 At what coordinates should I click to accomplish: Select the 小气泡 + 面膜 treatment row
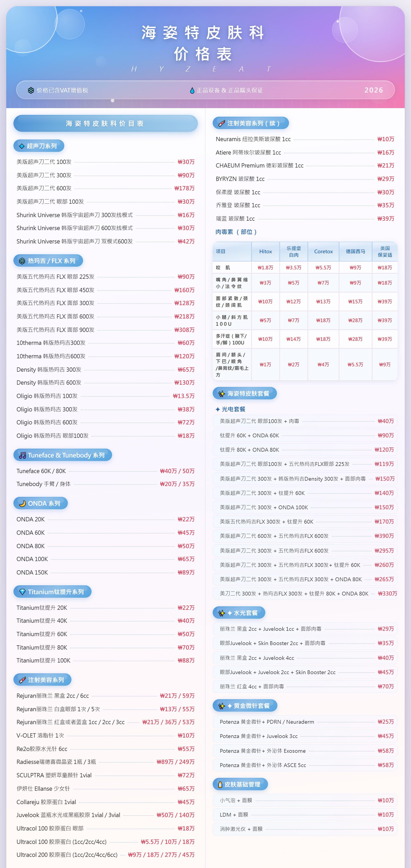click(x=305, y=800)
